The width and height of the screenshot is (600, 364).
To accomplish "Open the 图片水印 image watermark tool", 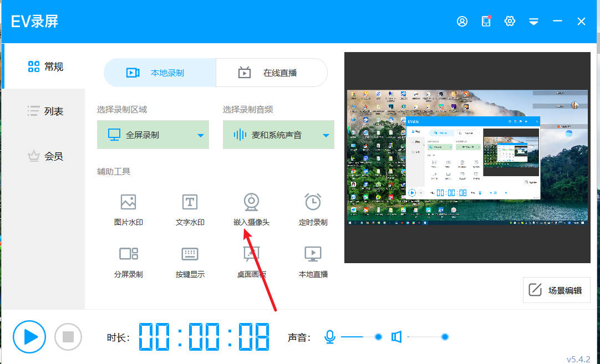I will 128,208.
